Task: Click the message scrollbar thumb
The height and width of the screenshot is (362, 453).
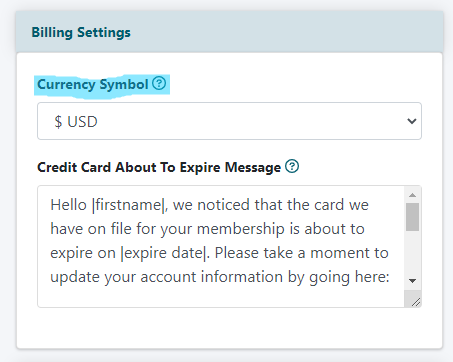Action: click(413, 217)
